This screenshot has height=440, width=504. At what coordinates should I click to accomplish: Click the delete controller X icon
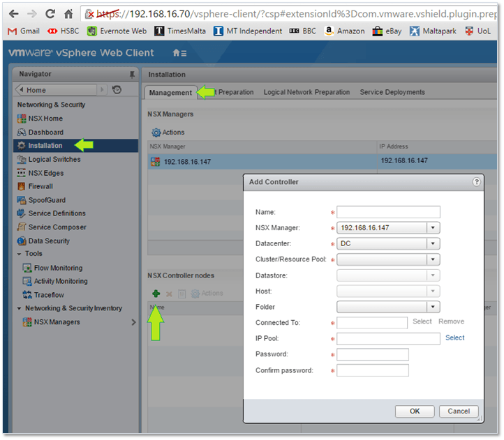point(169,294)
